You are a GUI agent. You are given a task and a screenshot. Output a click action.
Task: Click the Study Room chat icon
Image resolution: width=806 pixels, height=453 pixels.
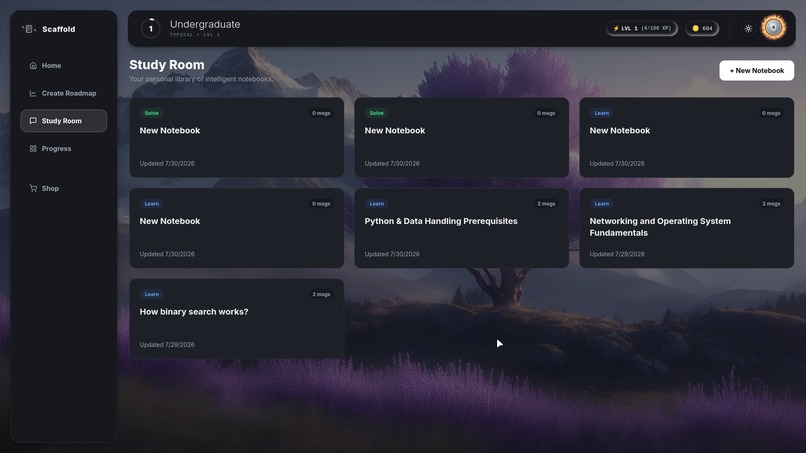[x=33, y=121]
